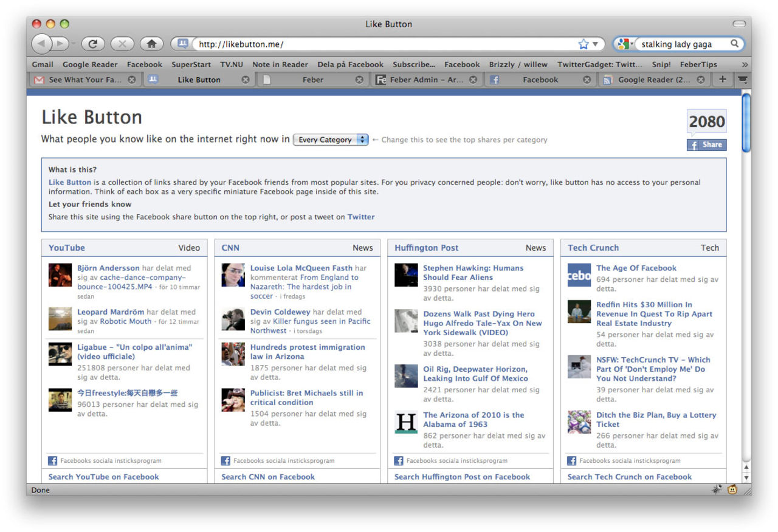Open the Every Category dropdown
Screen dimensions: 778x532
coord(330,140)
